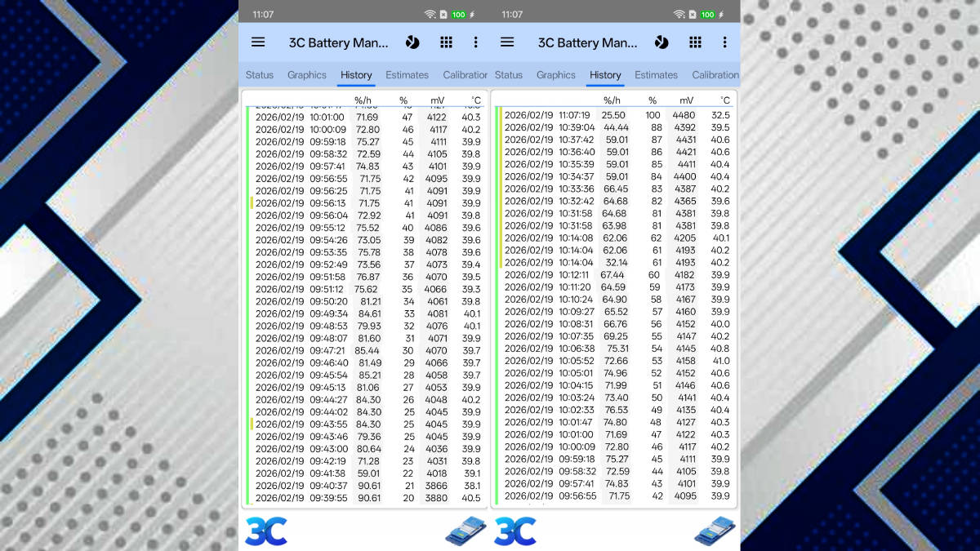
Task: Open Calibration tab in right screen
Action: (715, 74)
